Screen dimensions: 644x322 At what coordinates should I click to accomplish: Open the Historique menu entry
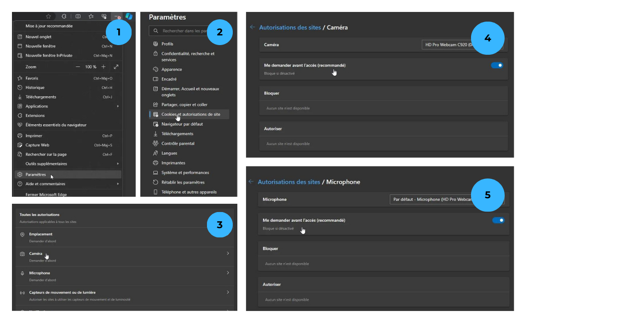[35, 87]
